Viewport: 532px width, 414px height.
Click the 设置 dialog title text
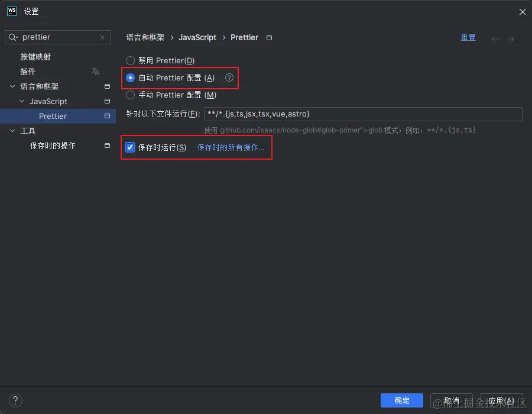click(31, 12)
